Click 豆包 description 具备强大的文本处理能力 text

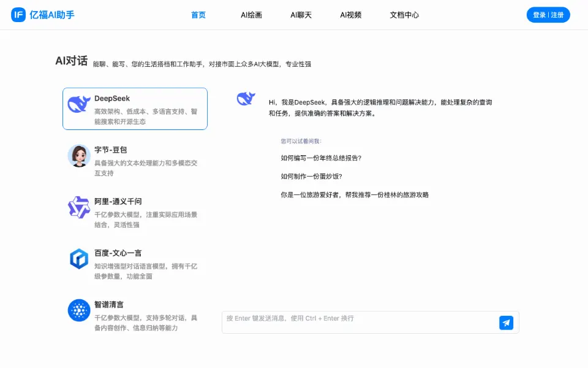pos(146,168)
